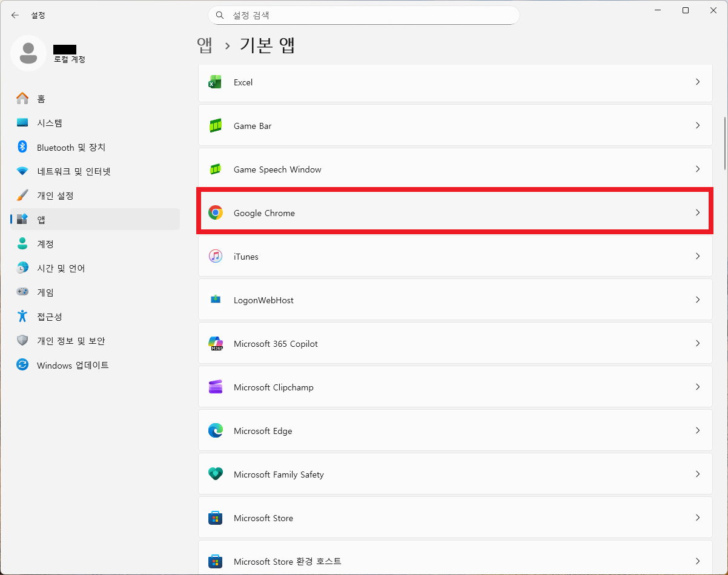Select the 'Microsoft Store' label text
The width and height of the screenshot is (728, 575).
(x=263, y=518)
